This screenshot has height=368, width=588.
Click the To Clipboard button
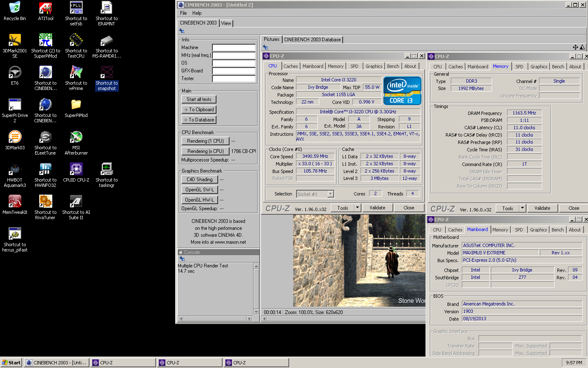pos(199,110)
